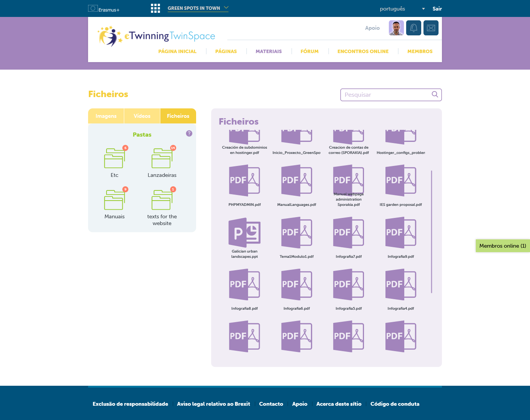Open Apoio link in footer
Image resolution: width=530 pixels, height=420 pixels.
pyautogui.click(x=300, y=404)
